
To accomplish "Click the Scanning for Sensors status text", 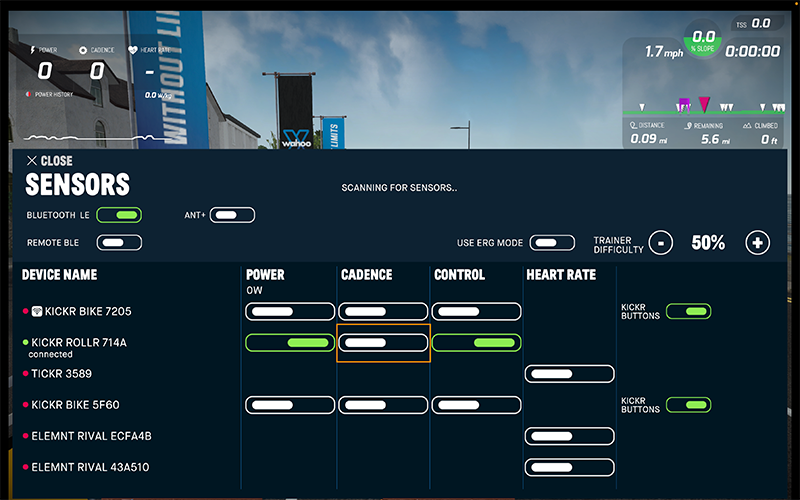I will [x=399, y=188].
